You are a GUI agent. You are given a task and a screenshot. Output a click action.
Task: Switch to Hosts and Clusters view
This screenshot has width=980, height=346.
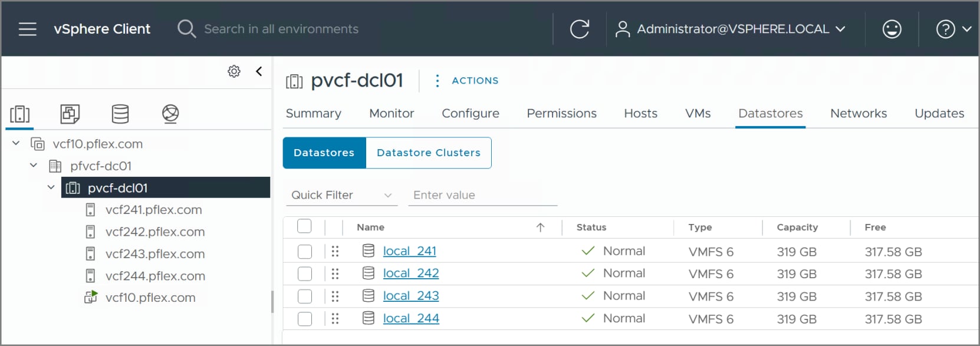tap(19, 114)
